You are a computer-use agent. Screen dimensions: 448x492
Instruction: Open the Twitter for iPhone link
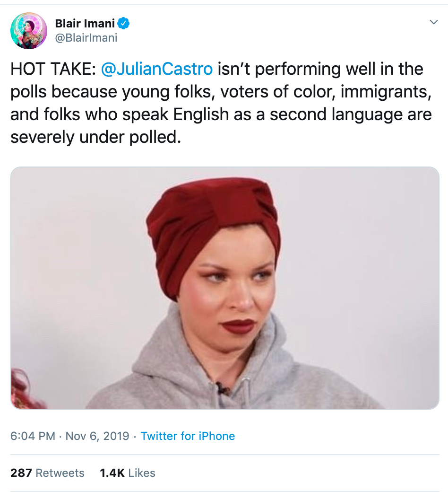(x=188, y=436)
